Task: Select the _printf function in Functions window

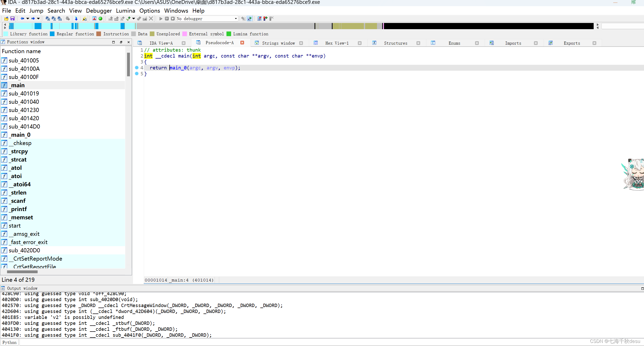Action: (x=18, y=209)
